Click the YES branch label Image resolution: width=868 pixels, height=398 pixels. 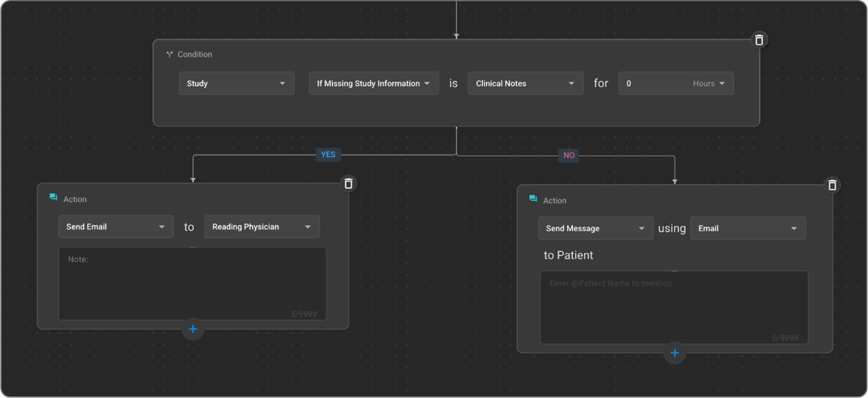328,155
